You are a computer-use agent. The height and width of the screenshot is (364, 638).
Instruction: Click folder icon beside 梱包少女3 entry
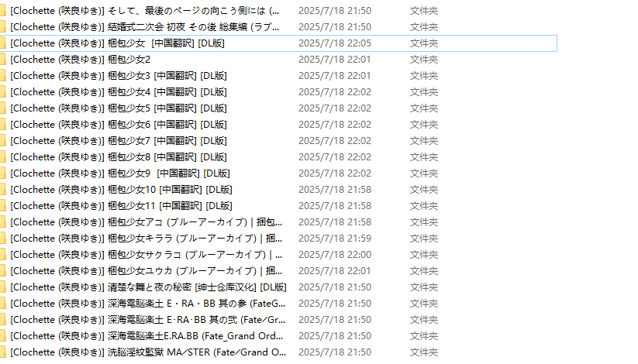click(x=3, y=76)
